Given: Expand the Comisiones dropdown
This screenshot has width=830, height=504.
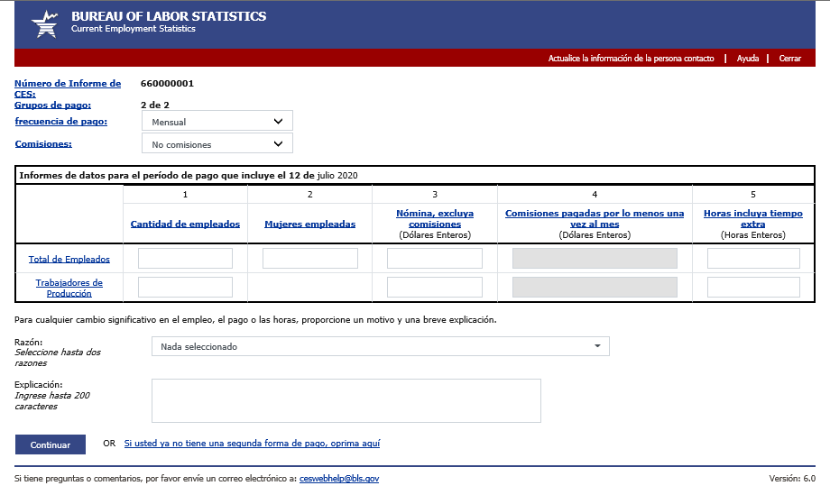Looking at the screenshot, I should (x=217, y=144).
